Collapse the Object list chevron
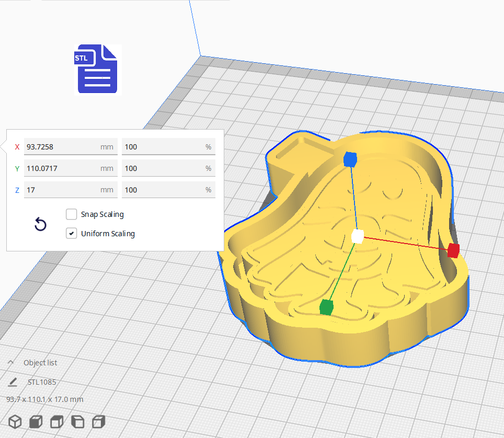This screenshot has height=438, width=504. tap(10, 363)
